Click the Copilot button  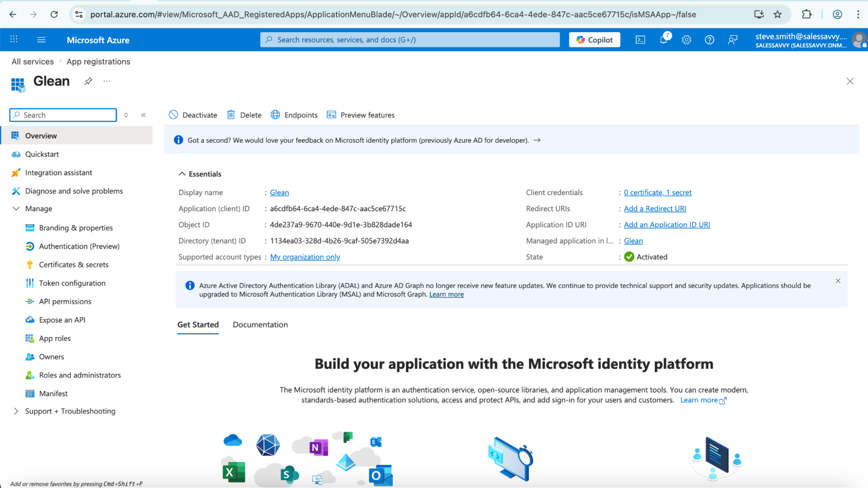[594, 40]
